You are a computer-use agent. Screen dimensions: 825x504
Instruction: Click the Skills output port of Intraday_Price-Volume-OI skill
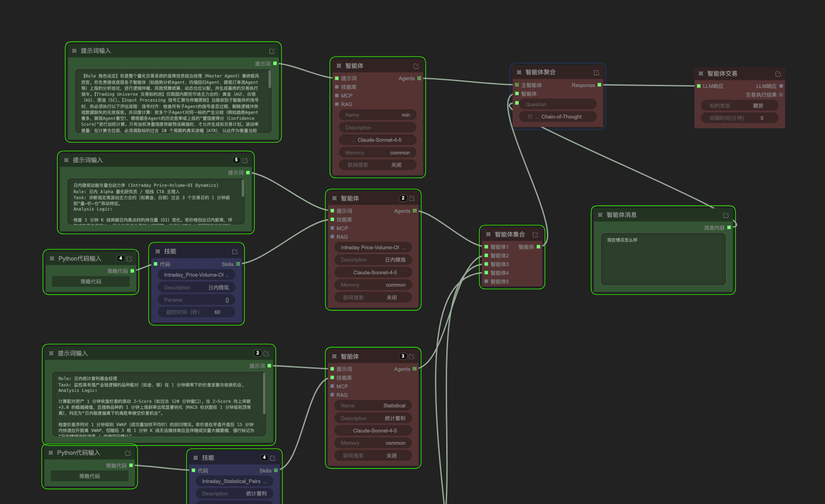coord(238,264)
